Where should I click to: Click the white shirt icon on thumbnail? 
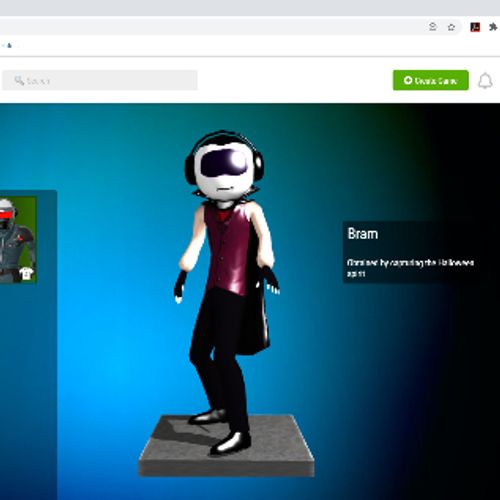point(26,273)
